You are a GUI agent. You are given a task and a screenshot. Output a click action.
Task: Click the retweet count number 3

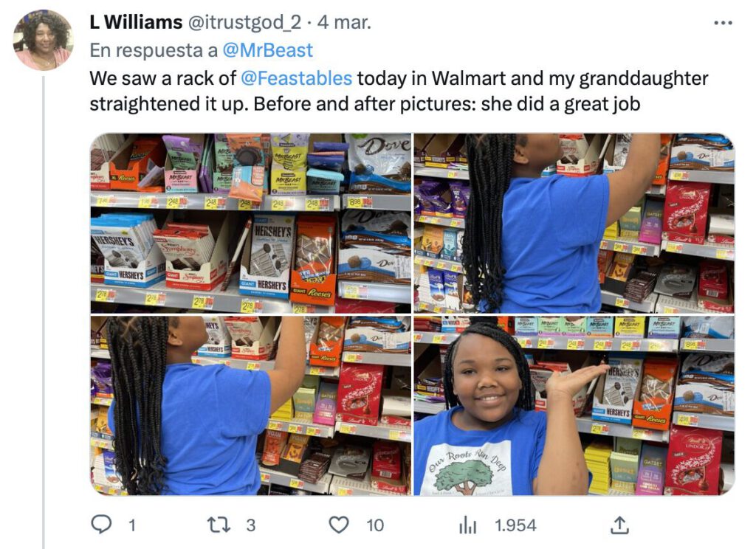(251, 525)
